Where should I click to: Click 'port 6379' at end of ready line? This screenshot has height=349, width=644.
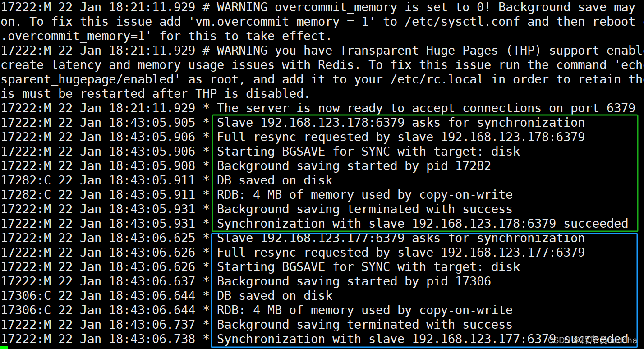pyautogui.click(x=603, y=108)
